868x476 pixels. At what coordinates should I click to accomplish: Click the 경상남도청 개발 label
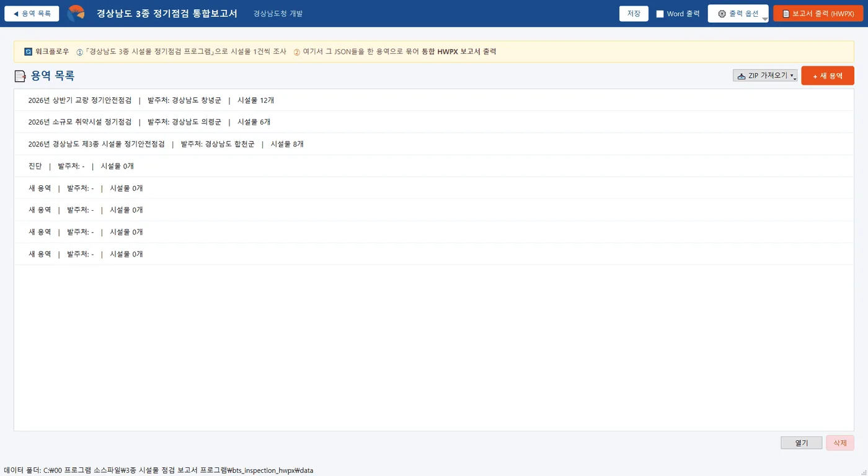coord(278,14)
